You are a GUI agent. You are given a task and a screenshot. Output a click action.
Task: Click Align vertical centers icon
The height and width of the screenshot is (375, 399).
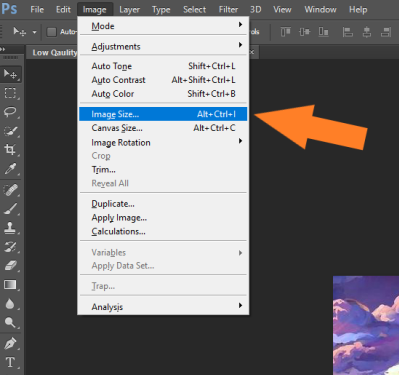tap(304, 32)
